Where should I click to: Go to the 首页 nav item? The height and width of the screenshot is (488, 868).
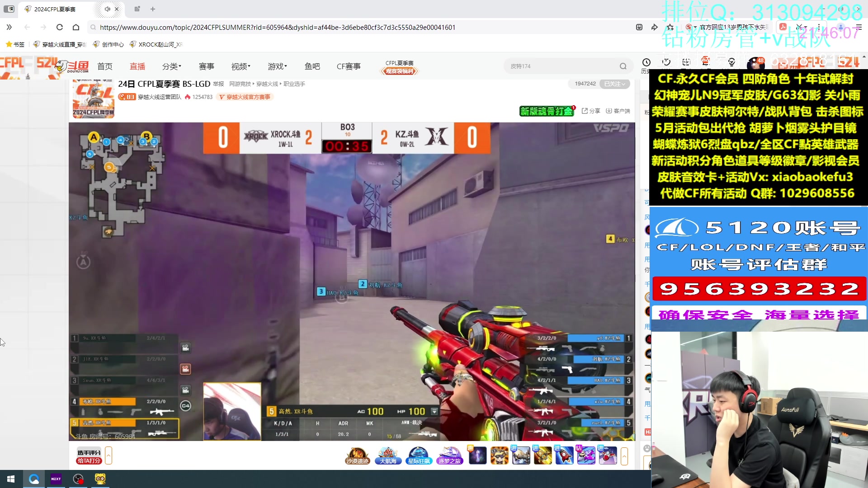[x=105, y=66]
